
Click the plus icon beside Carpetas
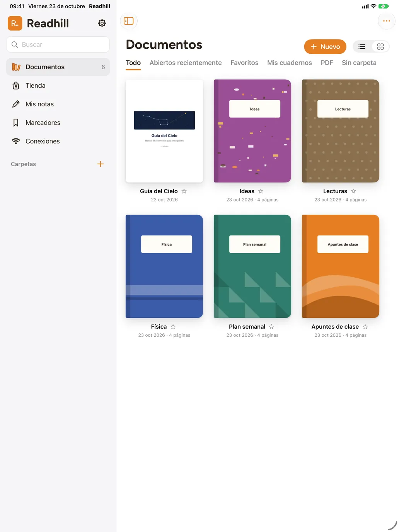click(x=101, y=164)
